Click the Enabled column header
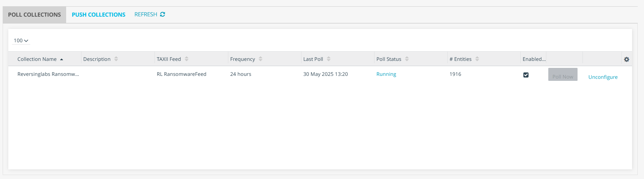The width and height of the screenshot is (644, 179). (x=534, y=59)
